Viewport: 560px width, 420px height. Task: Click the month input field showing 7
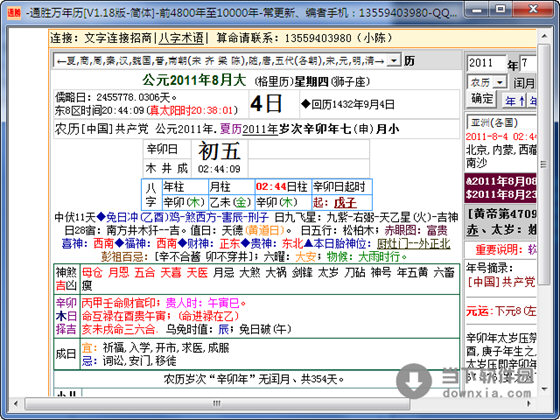tap(528, 63)
